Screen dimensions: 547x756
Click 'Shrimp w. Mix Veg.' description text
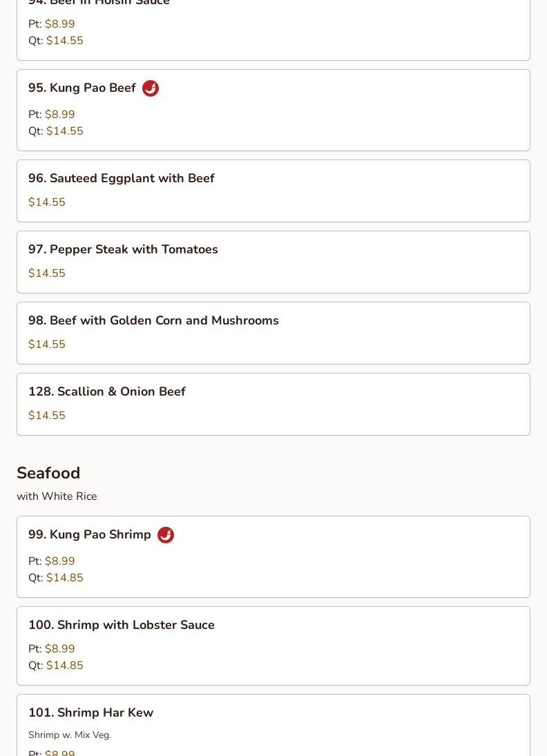pos(70,735)
